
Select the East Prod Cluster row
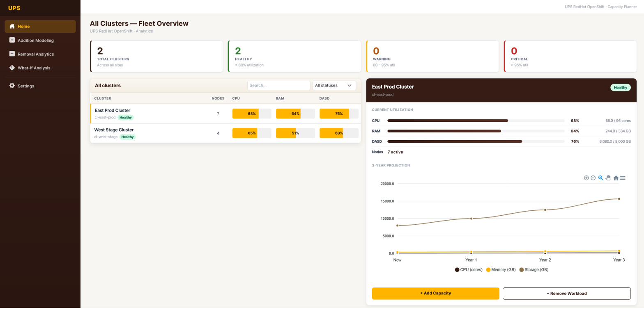225,114
